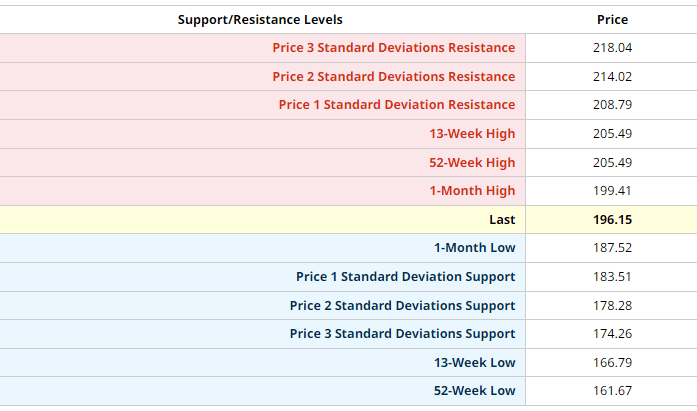
Task: Click the 13-Week High label
Action: tap(472, 134)
